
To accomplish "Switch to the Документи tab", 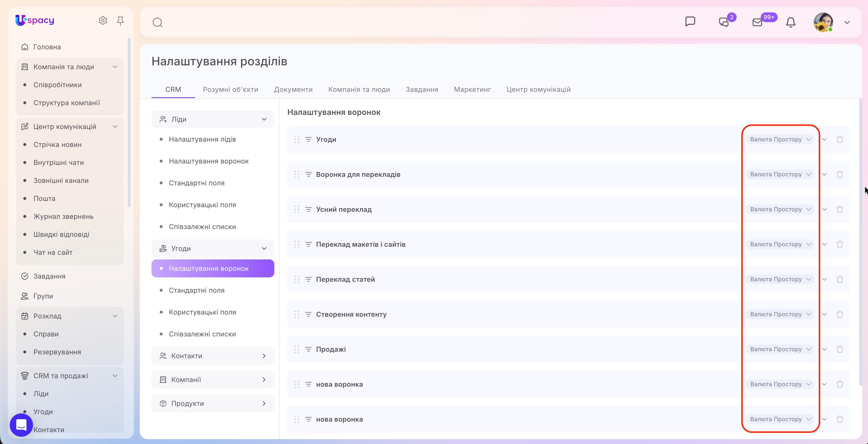I will click(x=293, y=89).
